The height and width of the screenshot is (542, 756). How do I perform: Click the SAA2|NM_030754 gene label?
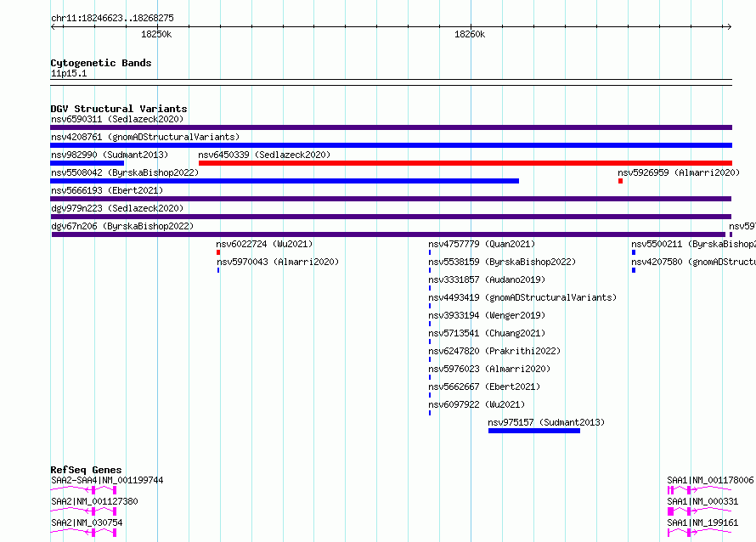tap(87, 522)
